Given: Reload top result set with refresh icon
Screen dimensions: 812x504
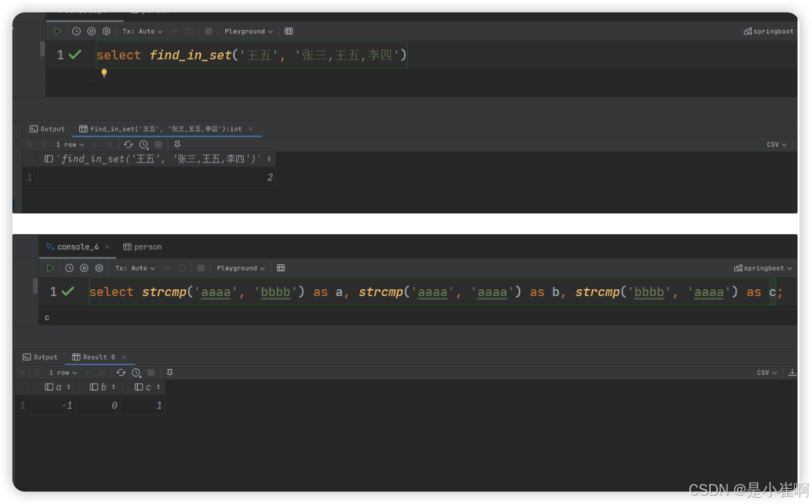Looking at the screenshot, I should 128,145.
